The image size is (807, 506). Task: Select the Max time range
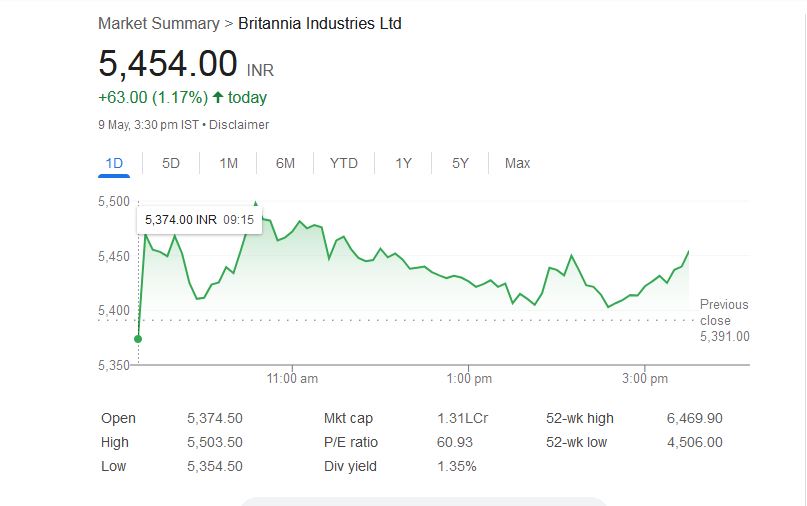tap(518, 163)
